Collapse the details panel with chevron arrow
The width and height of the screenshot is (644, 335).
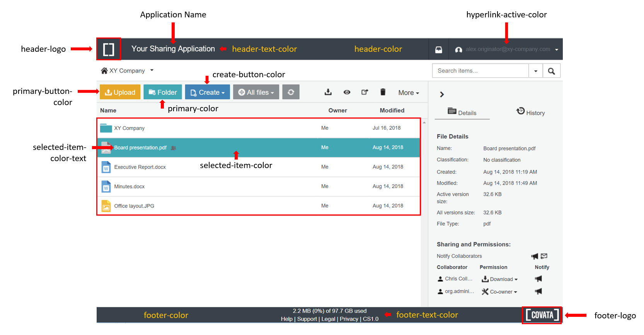pos(442,94)
